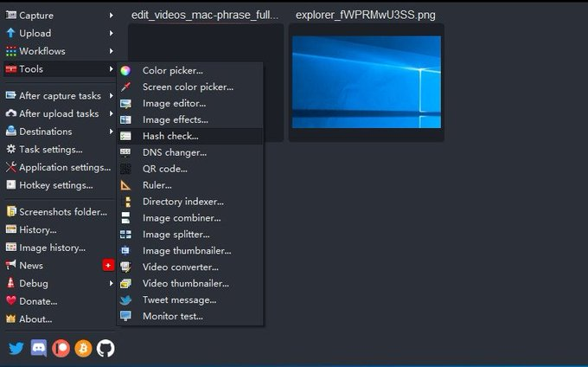Choose QR code... menu entry
Screen dimensions: 588x367
pyautogui.click(x=190, y=169)
